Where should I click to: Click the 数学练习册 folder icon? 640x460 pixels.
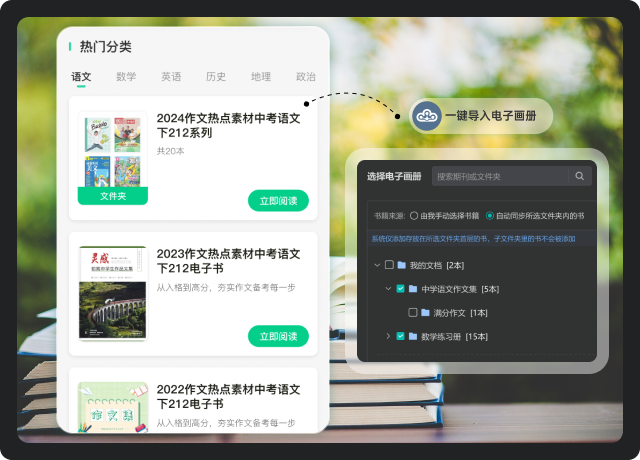click(413, 337)
